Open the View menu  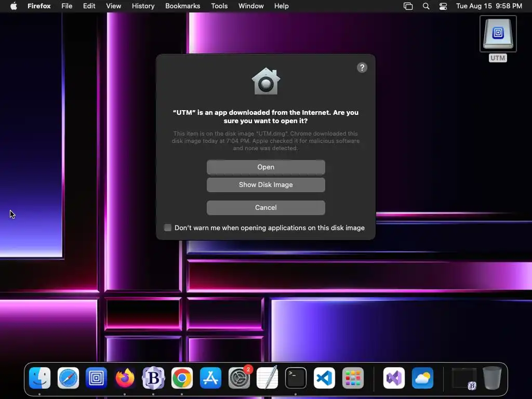coord(114,6)
